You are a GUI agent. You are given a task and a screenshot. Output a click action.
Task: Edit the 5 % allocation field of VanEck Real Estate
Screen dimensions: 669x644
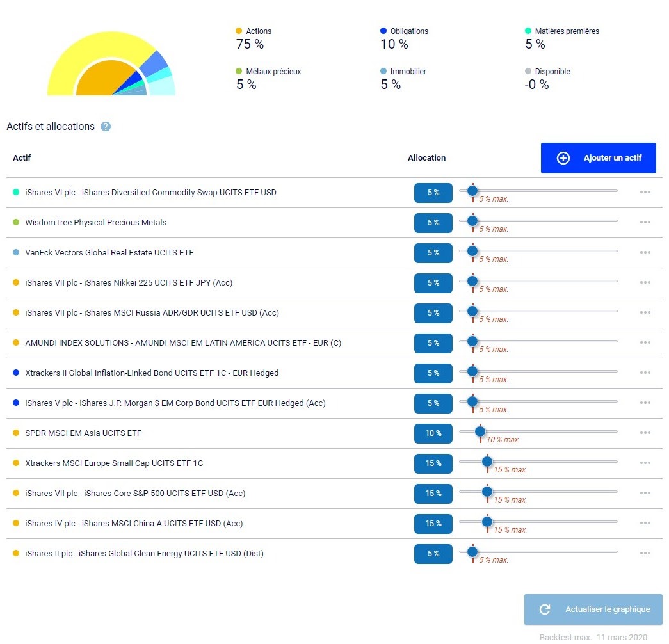click(433, 253)
